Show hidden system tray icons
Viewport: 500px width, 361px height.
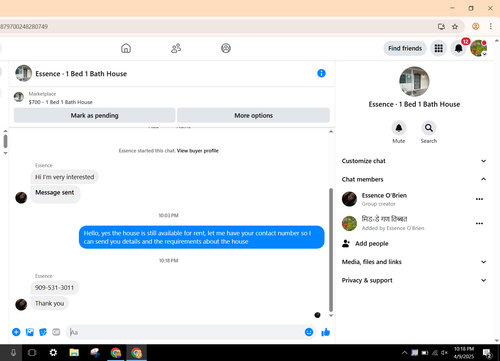404,353
